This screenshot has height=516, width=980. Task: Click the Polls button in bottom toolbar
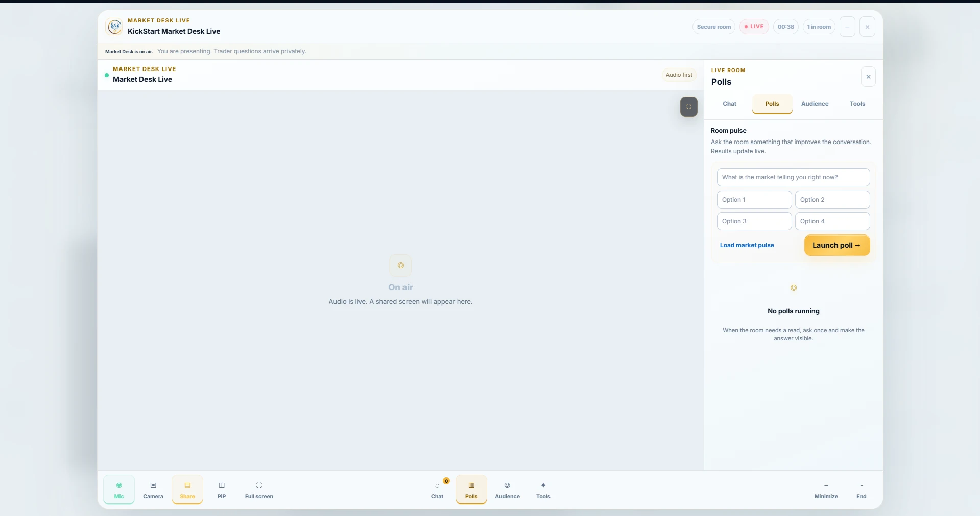click(x=471, y=489)
